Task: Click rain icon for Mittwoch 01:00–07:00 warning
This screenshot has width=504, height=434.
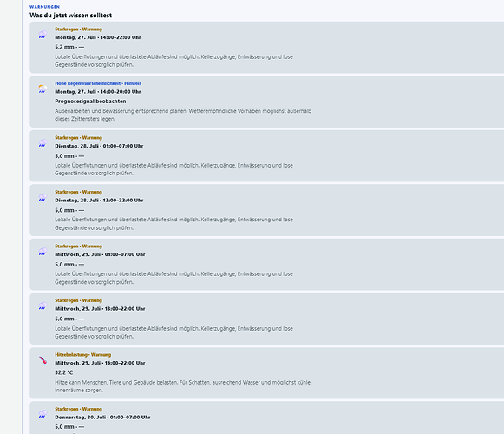Action: pos(43,252)
